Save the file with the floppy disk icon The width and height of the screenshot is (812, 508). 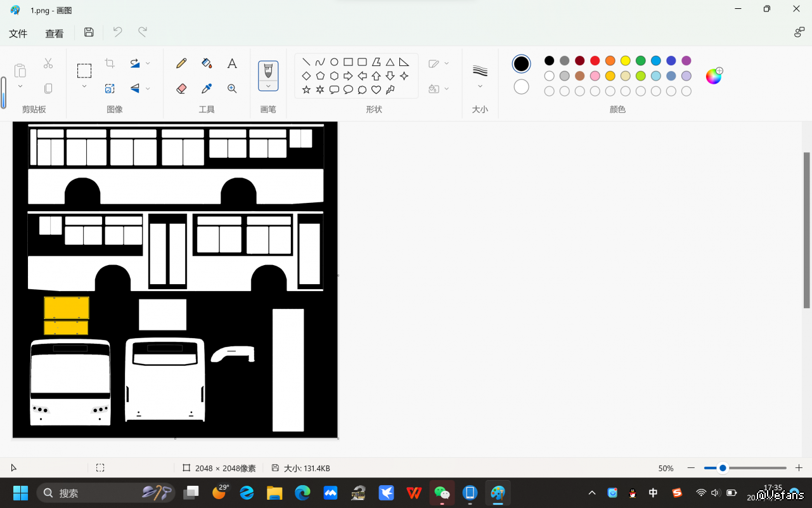coord(89,32)
